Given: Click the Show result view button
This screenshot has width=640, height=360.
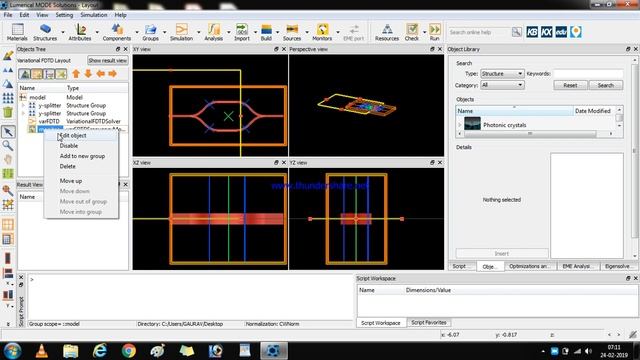Looking at the screenshot, I should click(x=107, y=60).
